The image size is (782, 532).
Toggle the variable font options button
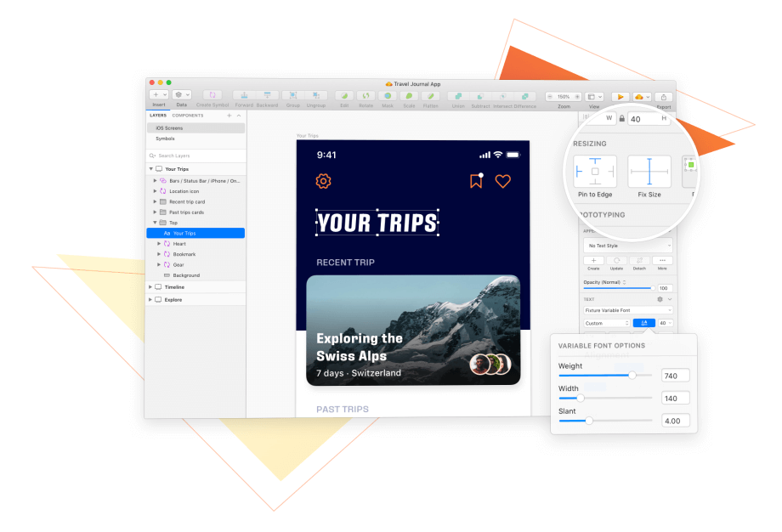(643, 323)
